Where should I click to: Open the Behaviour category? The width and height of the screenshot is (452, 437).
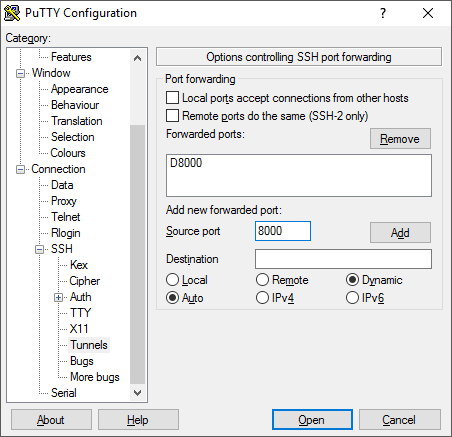(75, 105)
